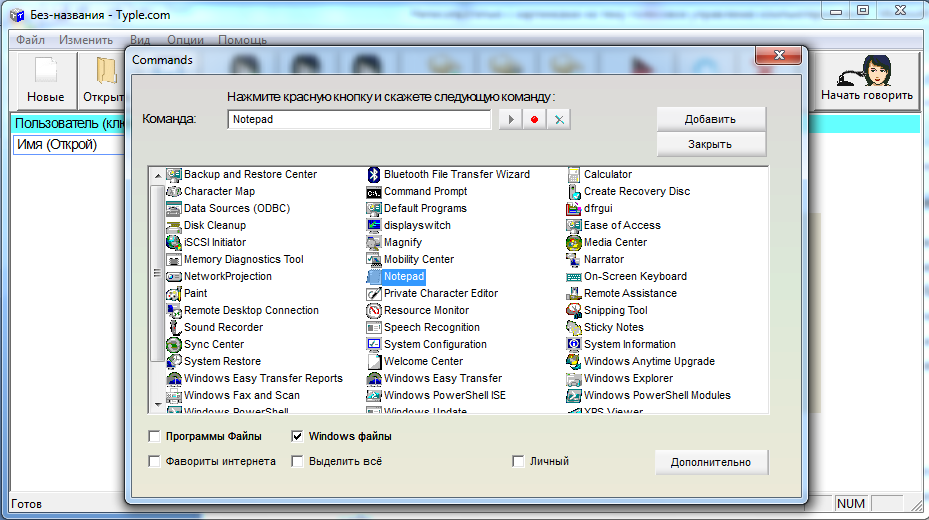Click the Добавить button

[x=710, y=119]
